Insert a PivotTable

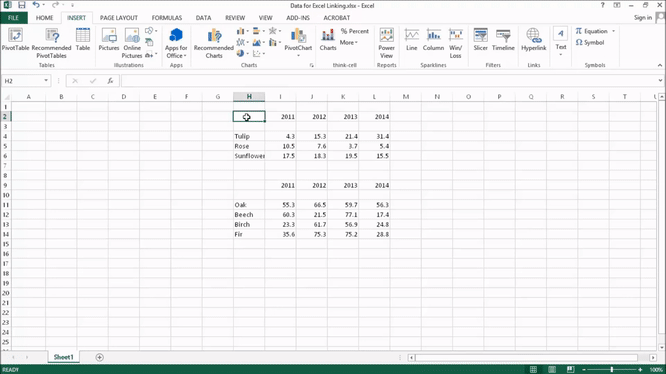(15, 40)
